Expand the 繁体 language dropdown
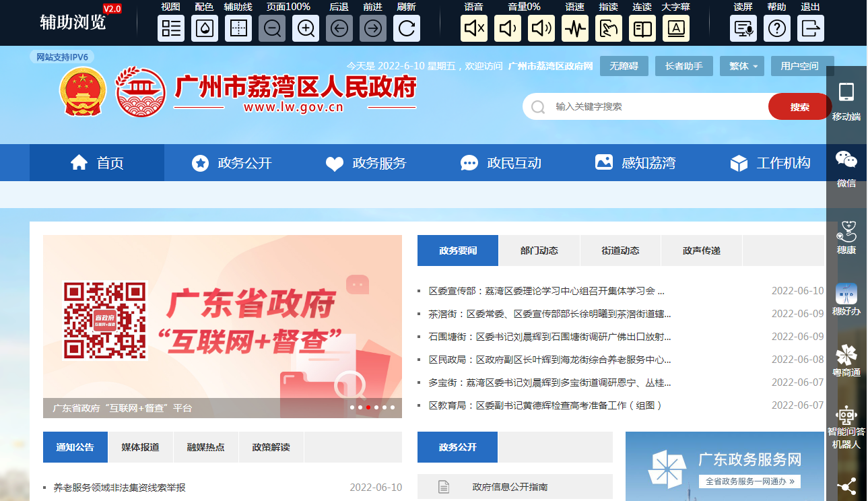This screenshot has width=868, height=501. 742,66
